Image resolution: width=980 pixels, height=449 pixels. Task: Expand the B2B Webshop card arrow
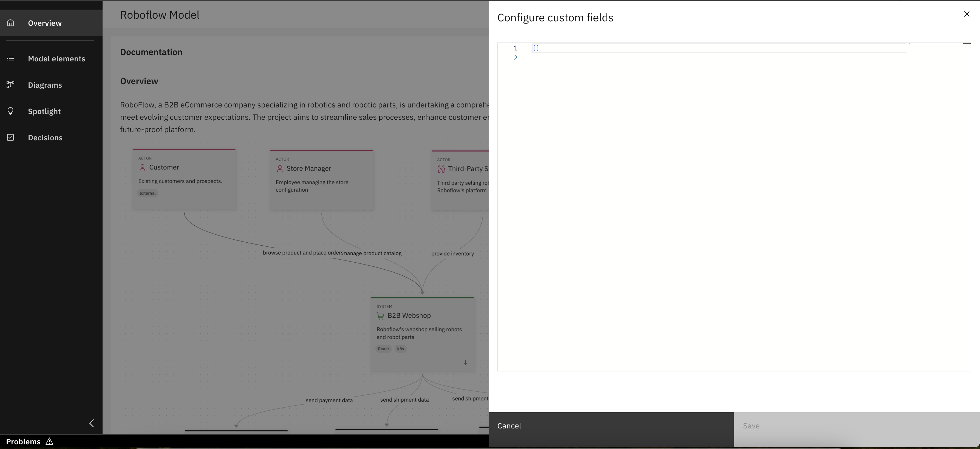(465, 362)
